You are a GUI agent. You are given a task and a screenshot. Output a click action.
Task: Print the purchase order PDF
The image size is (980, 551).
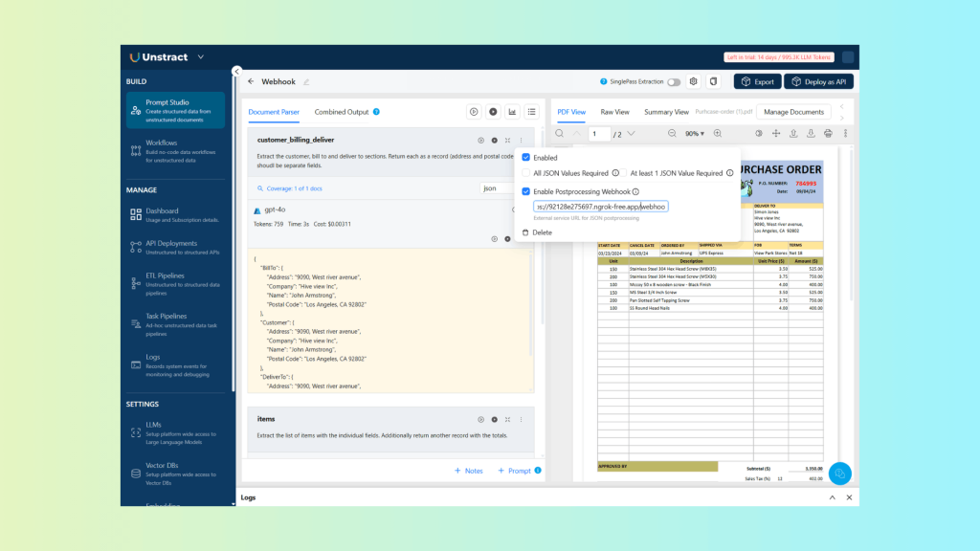(828, 134)
